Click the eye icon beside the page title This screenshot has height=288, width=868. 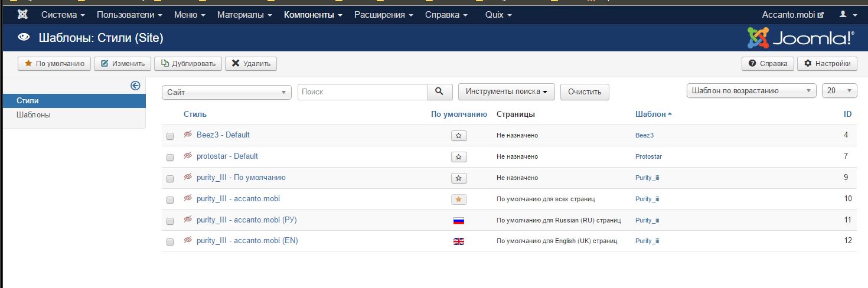click(24, 38)
